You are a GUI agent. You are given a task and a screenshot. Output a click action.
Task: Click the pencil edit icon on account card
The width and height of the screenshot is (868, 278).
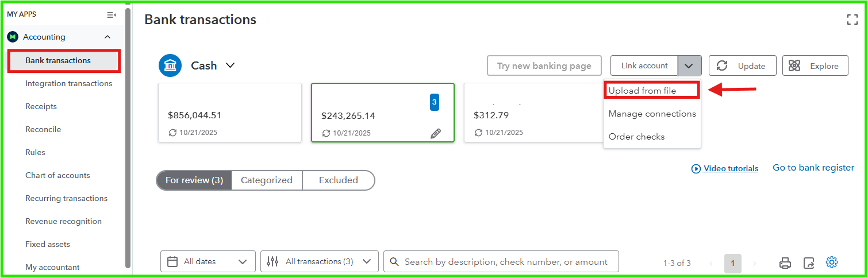pyautogui.click(x=436, y=133)
